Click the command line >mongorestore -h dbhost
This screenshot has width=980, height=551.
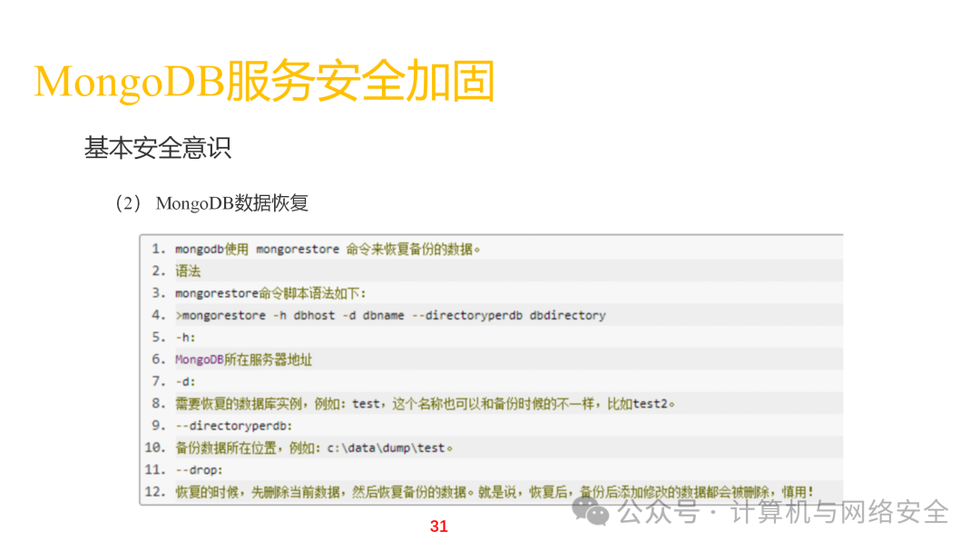click(x=390, y=315)
